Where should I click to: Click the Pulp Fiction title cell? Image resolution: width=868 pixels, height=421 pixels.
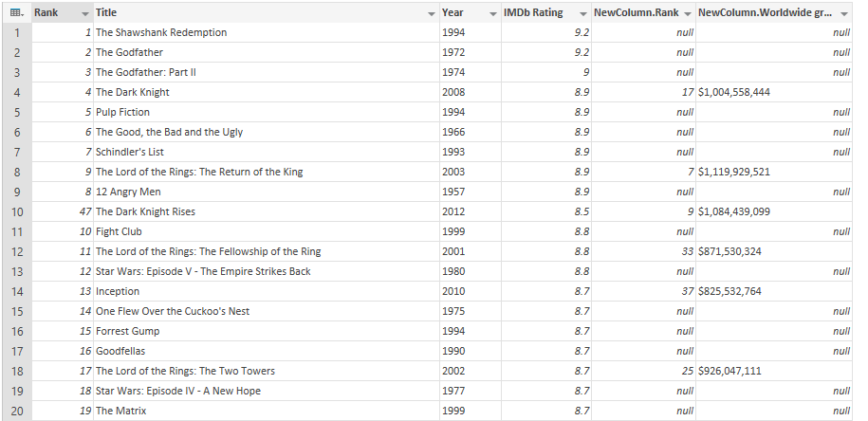click(122, 112)
